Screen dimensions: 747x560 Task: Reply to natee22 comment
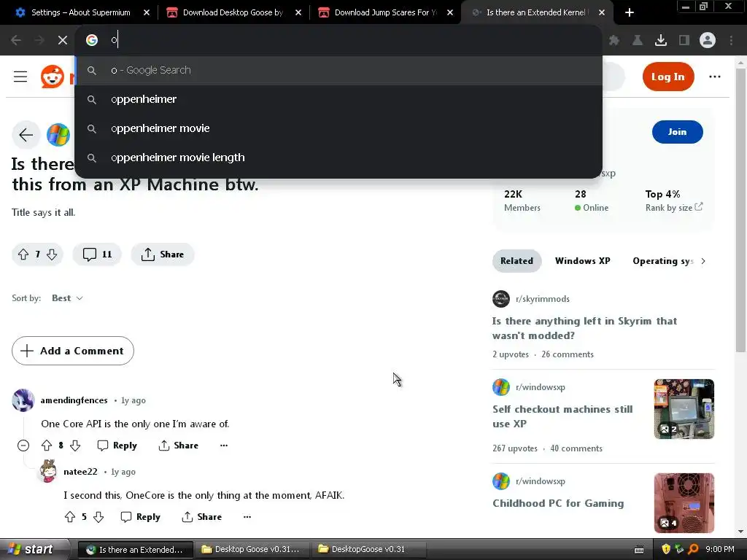click(x=141, y=517)
